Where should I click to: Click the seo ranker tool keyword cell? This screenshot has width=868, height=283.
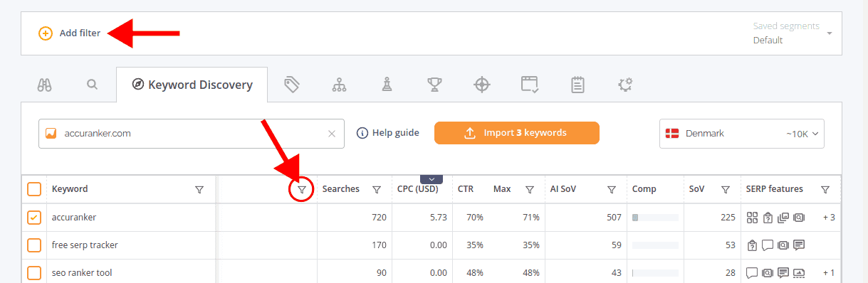[x=131, y=273]
